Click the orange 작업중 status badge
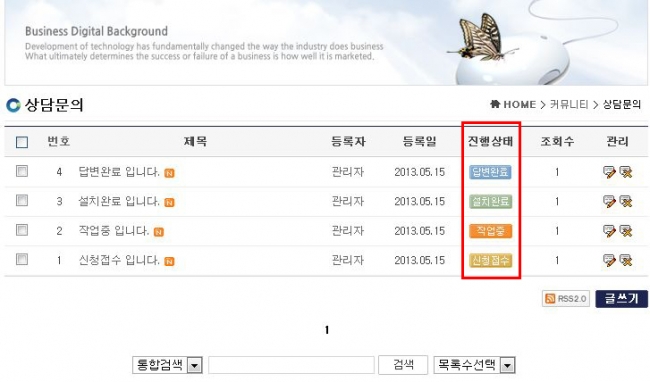Image resolution: width=650 pixels, height=382 pixels. tap(490, 231)
